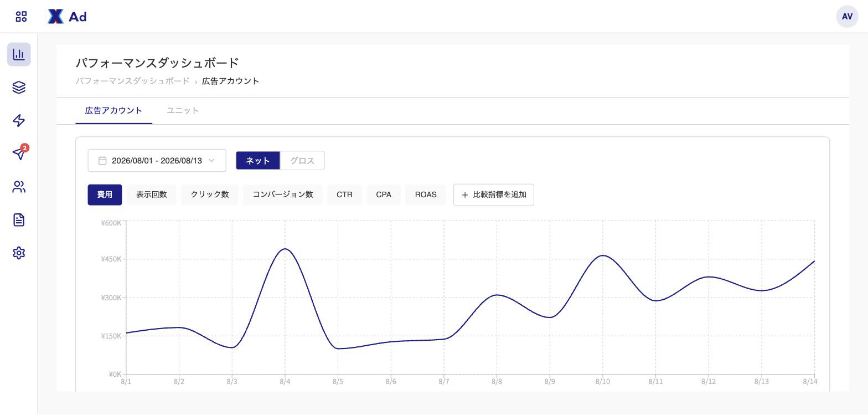The height and width of the screenshot is (415, 868).
Task: Click the chart peak at 8/4
Action: [285, 249]
